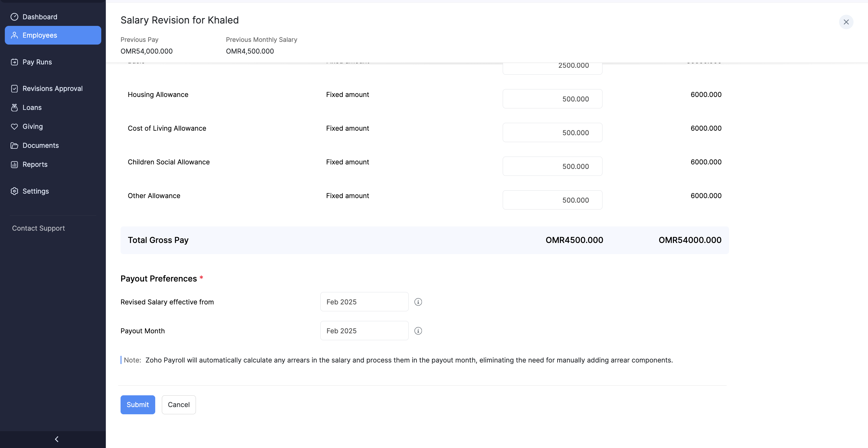Viewport: 868px width, 448px height.
Task: Click the Giving heart icon
Action: [14, 126]
